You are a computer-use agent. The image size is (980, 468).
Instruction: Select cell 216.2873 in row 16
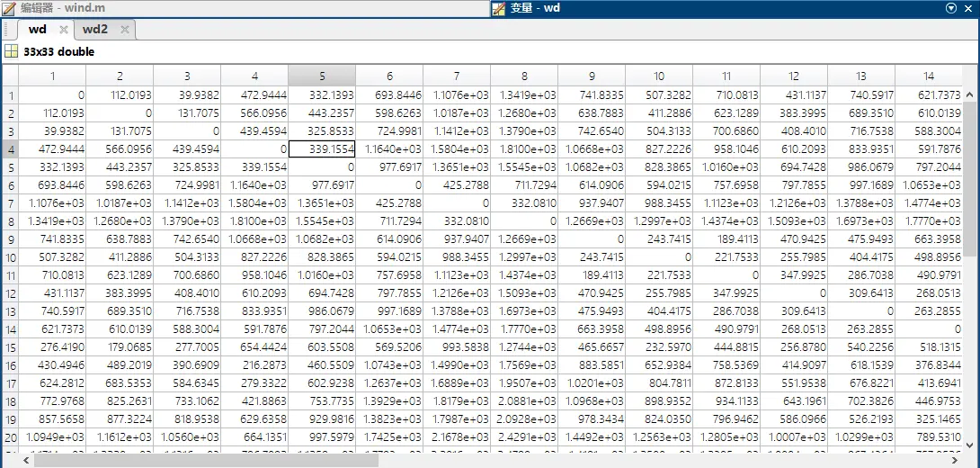coord(254,365)
